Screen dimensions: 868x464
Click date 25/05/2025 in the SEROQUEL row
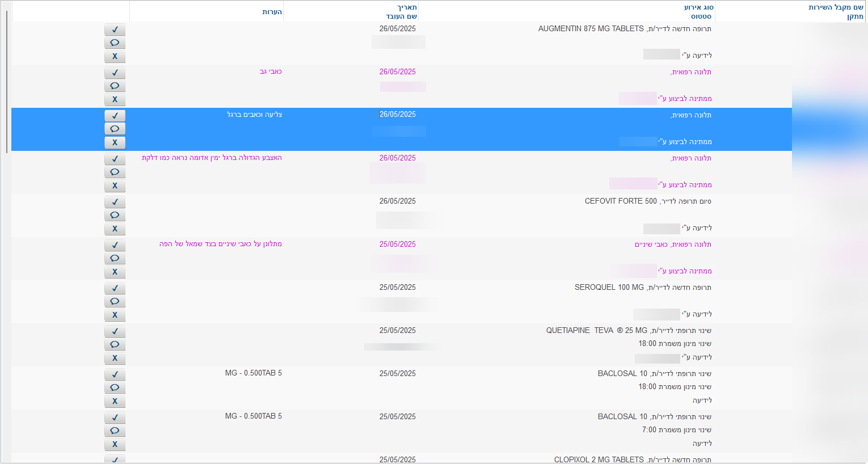point(398,288)
